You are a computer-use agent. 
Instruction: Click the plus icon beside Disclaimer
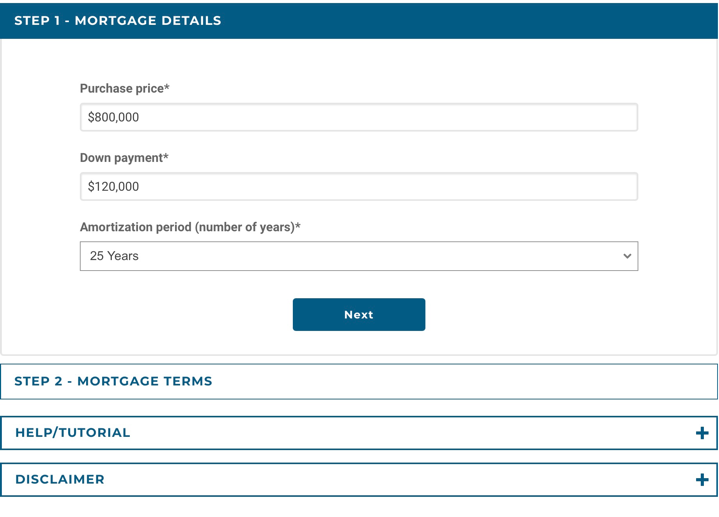[701, 480]
